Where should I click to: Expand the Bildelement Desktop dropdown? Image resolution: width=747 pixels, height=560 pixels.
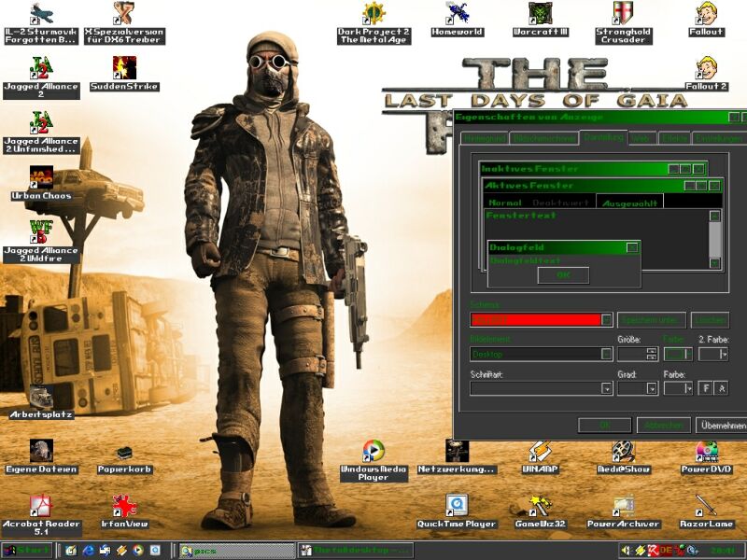606,354
